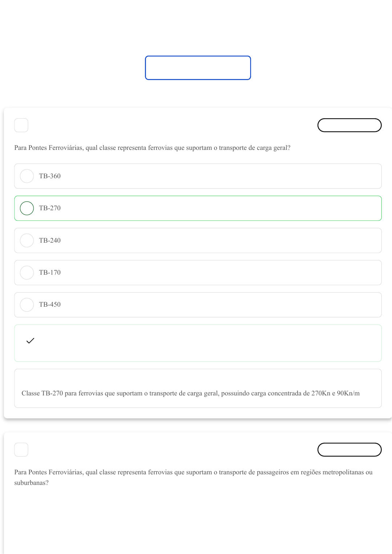Click the question text about carga geral
The width and height of the screenshot is (392, 554).
click(x=152, y=148)
